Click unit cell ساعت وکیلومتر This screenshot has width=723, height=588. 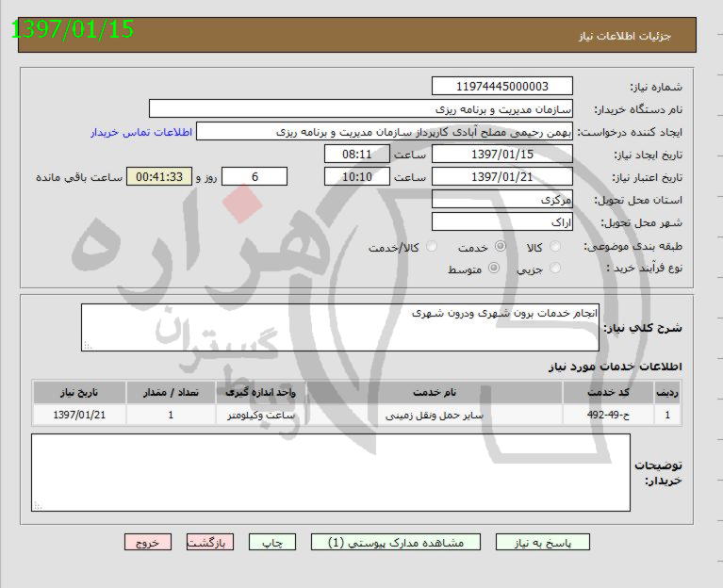[x=260, y=415]
